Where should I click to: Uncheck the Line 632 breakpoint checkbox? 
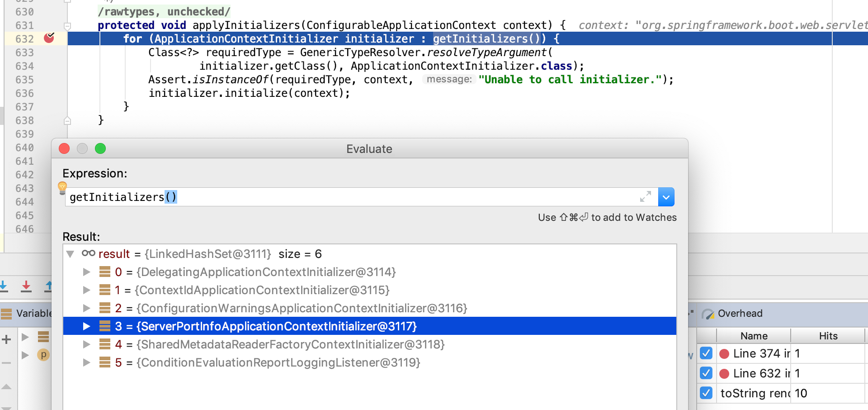pyautogui.click(x=706, y=373)
